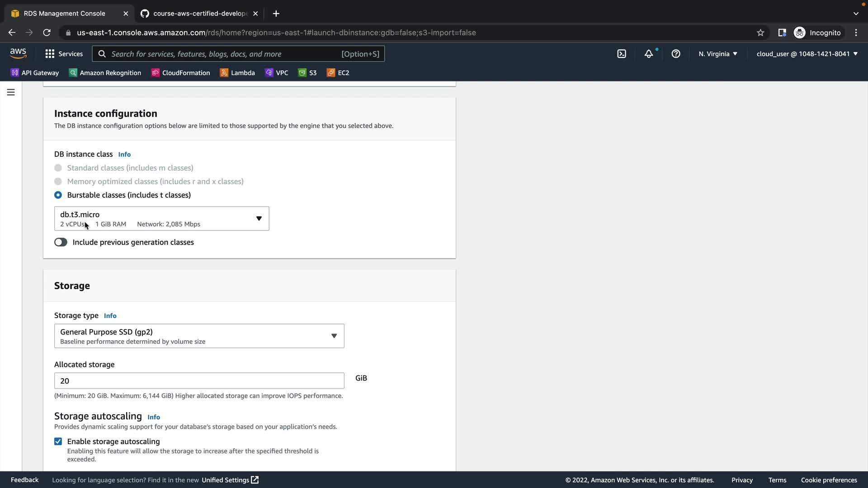The width and height of the screenshot is (868, 488).
Task: Uncheck Enable storage autoscaling checkbox
Action: pos(58,441)
